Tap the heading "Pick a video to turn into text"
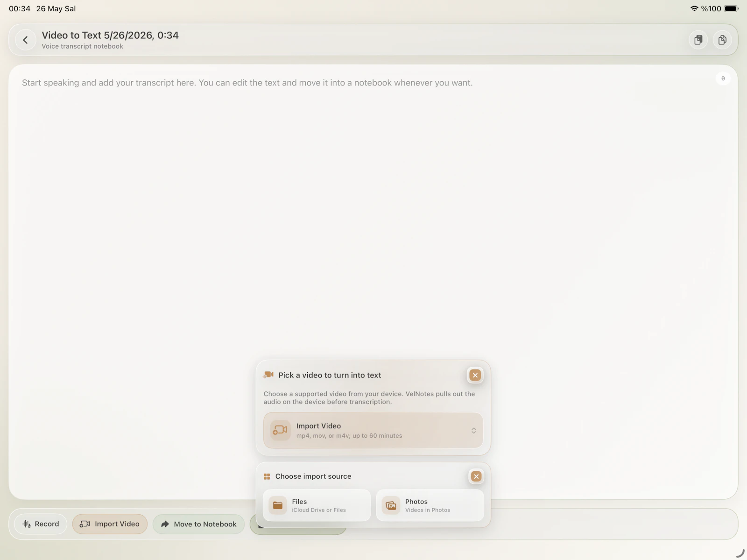747x560 pixels. pyautogui.click(x=330, y=375)
